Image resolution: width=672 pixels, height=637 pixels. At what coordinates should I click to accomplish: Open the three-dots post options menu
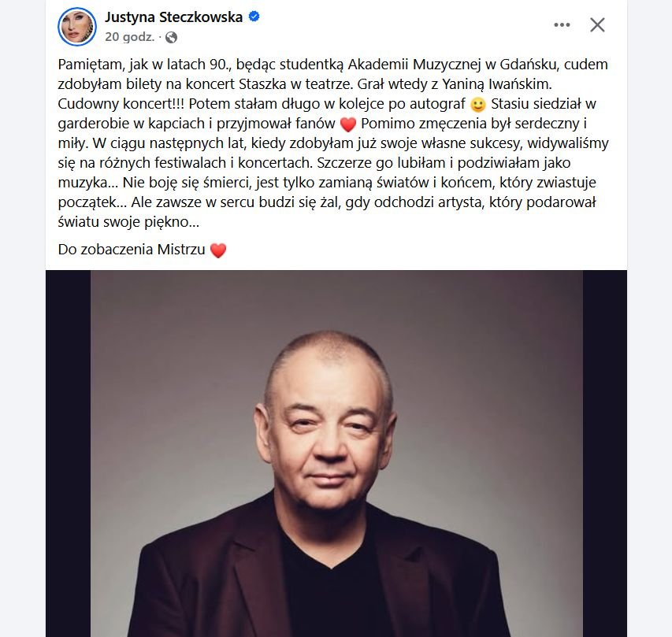[x=562, y=25]
